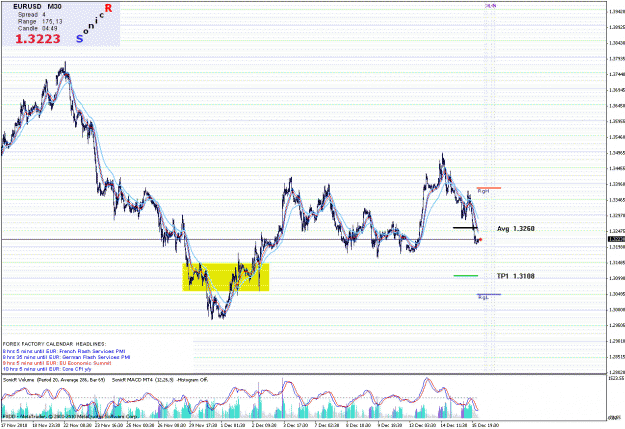Select the green TP1 level line

tap(466, 276)
